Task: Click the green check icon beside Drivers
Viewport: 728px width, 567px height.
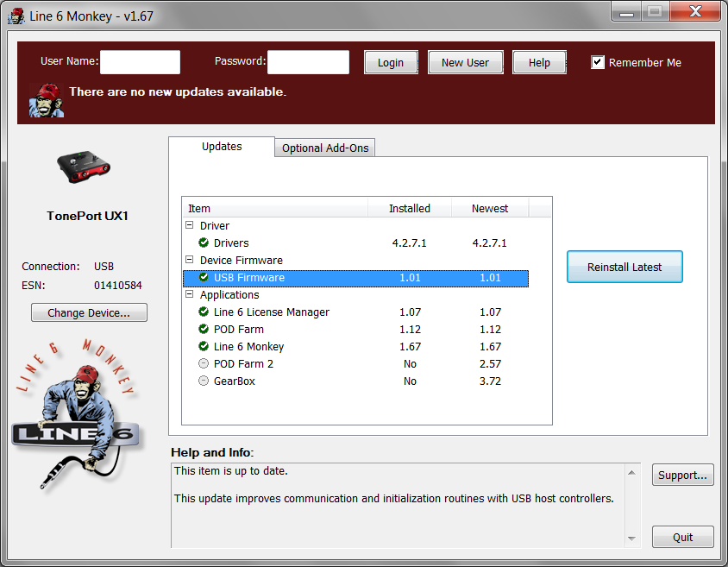Action: [204, 243]
